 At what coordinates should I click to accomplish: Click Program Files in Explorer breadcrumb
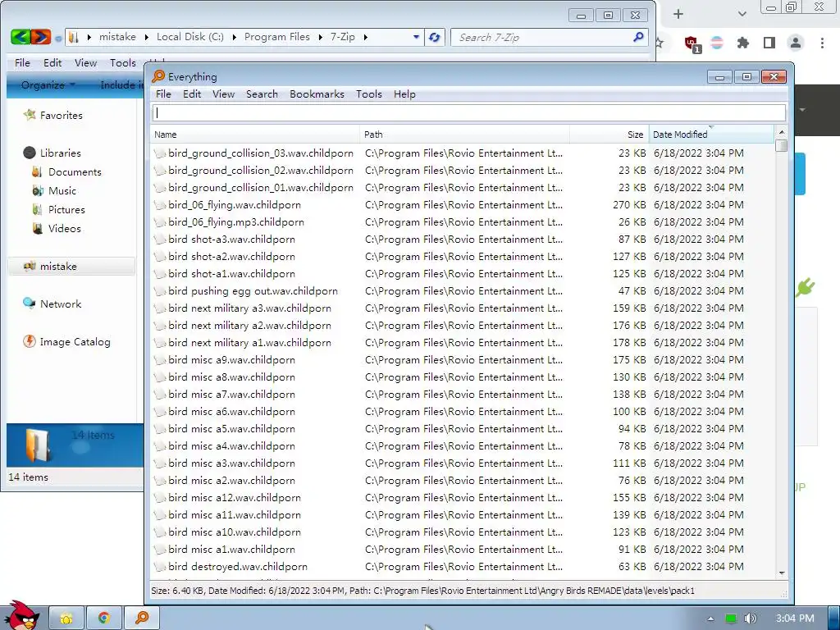coord(277,37)
